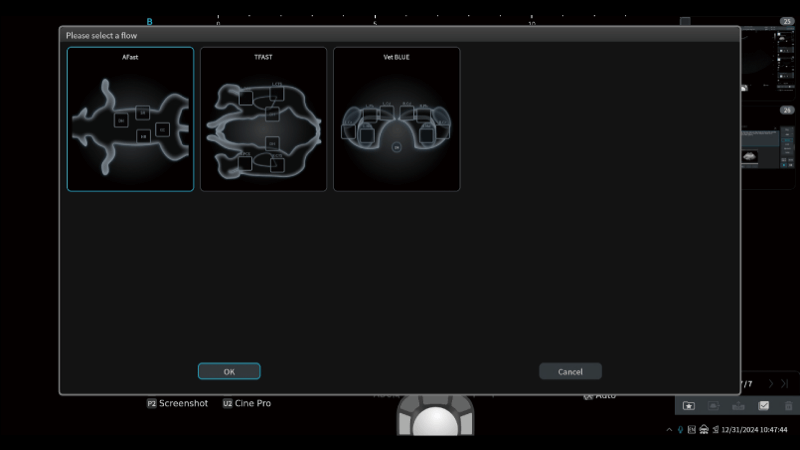Confirm selection with OK button
This screenshot has height=450, width=800.
click(x=229, y=371)
